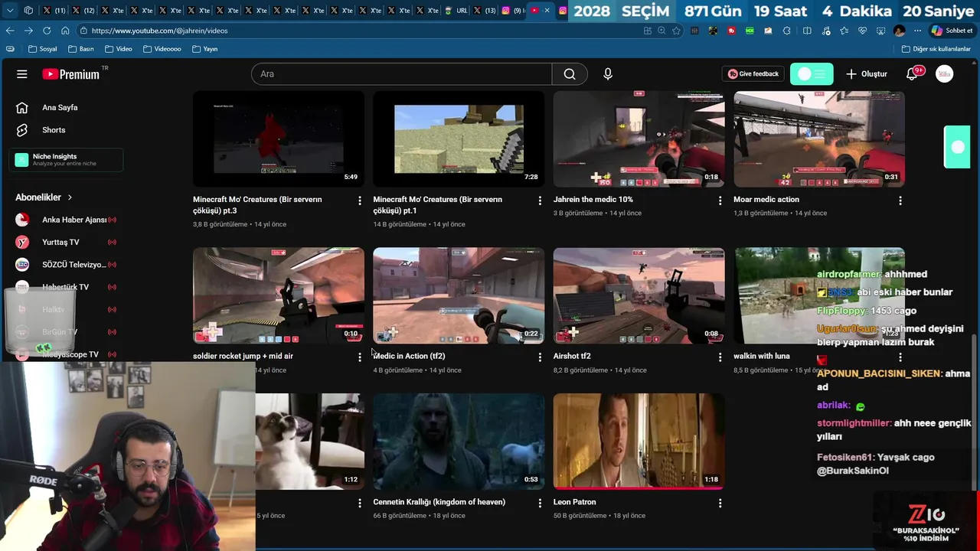This screenshot has height=551, width=980.
Task: Switch to the X (13) tab
Action: [485, 11]
